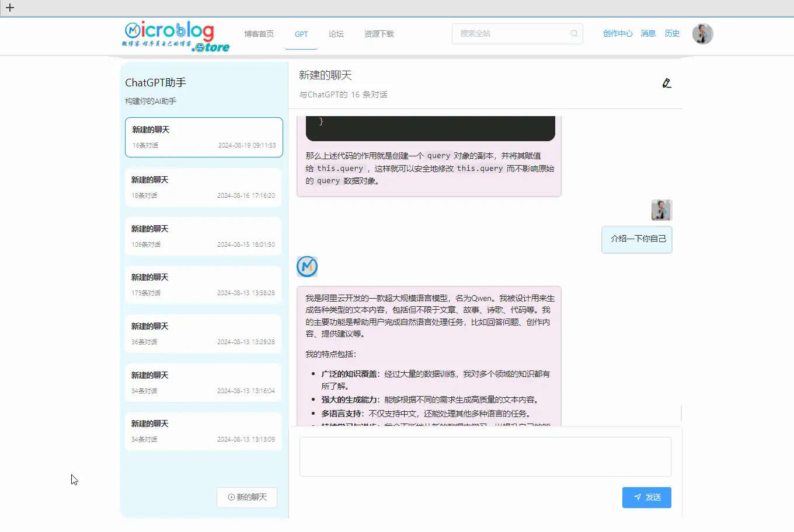Select chat dated 2024-08-19 09:11:53
The width and height of the screenshot is (794, 532).
(x=204, y=138)
